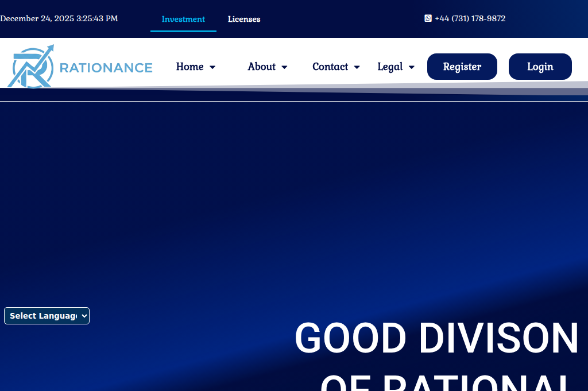The height and width of the screenshot is (391, 588).
Task: Select Home from the navigation menu
Action: 189,67
